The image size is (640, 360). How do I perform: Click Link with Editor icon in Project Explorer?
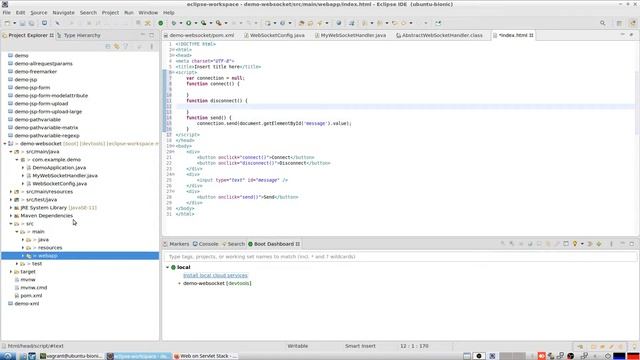(x=117, y=47)
